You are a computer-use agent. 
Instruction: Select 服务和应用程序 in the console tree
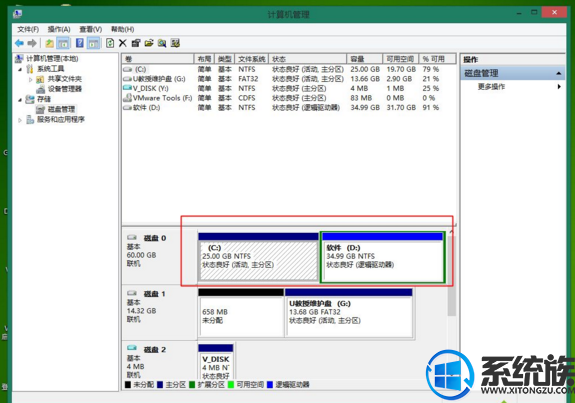61,120
